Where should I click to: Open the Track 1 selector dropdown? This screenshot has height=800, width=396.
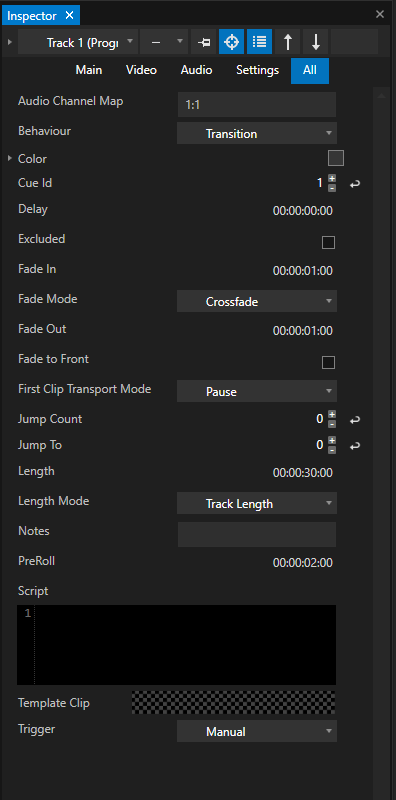coord(78,42)
